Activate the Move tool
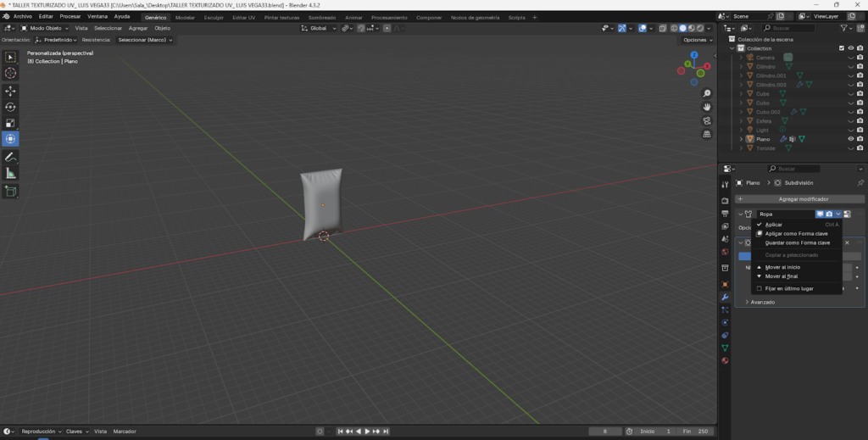This screenshot has height=440, width=868. [10, 91]
